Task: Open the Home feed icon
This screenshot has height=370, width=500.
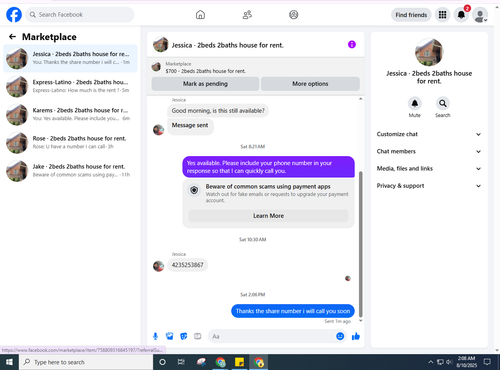Action: click(200, 15)
